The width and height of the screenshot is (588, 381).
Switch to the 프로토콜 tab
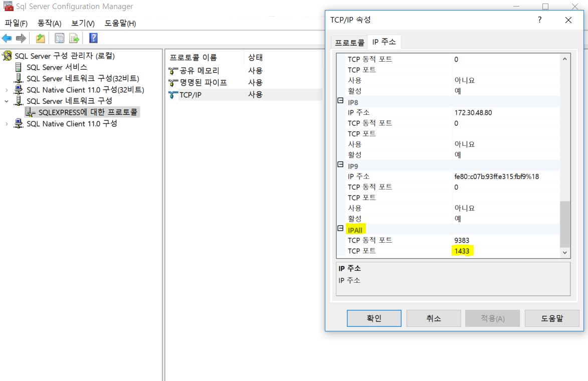coord(349,42)
